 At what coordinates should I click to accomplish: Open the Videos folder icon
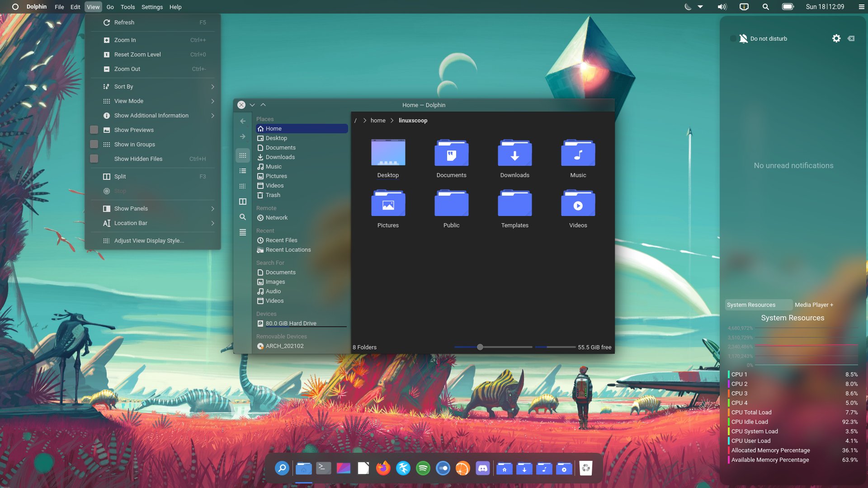click(x=578, y=203)
